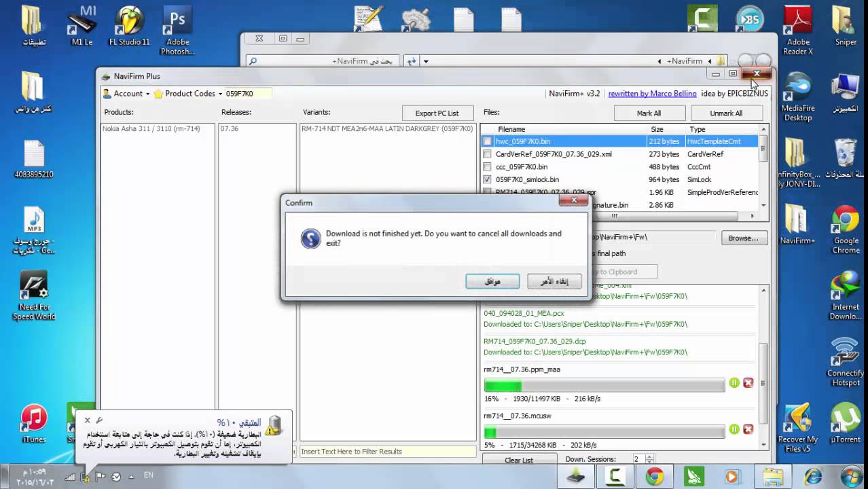Click the موافق (OK) confirm button
Viewport: 868px width, 489px height.
click(492, 281)
